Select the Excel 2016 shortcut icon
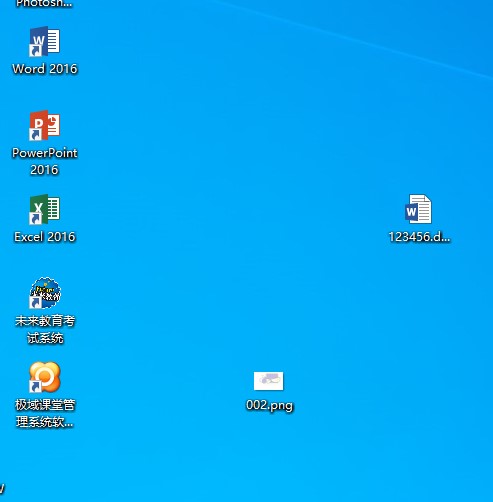This screenshot has width=493, height=502. point(45,209)
